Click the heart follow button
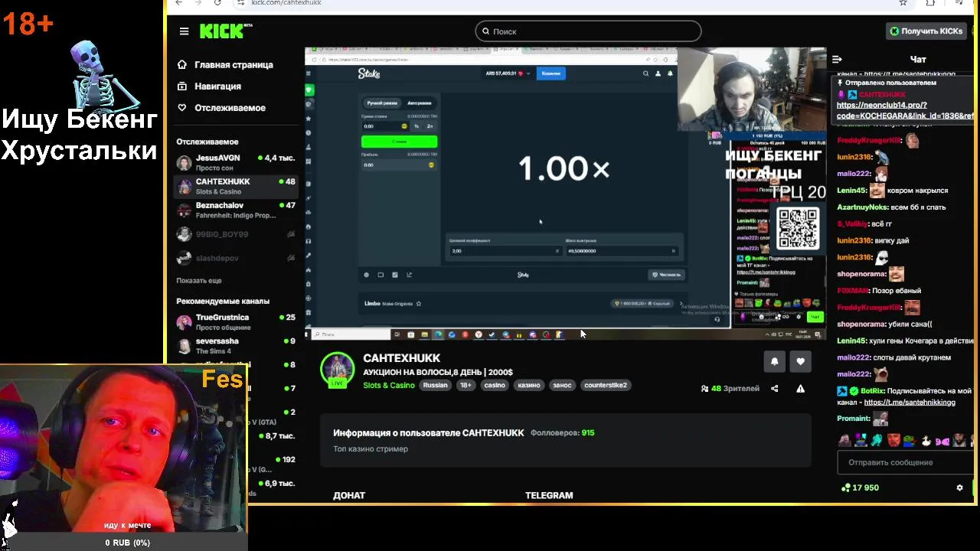The width and height of the screenshot is (980, 551). (x=800, y=361)
